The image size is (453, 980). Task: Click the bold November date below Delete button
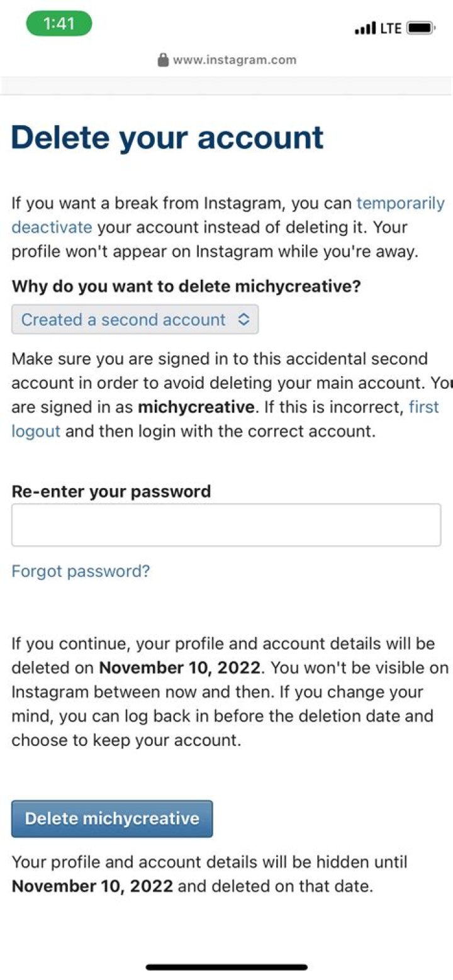92,886
